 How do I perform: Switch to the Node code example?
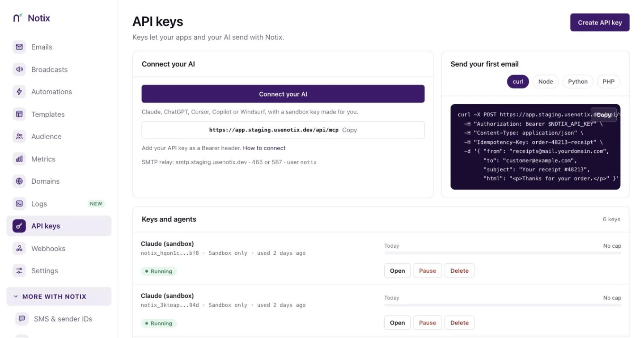[x=546, y=81]
